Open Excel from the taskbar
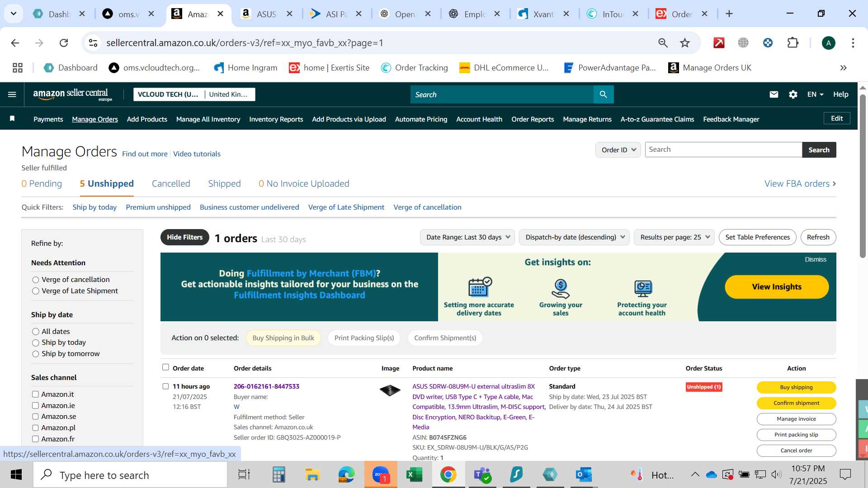Screen dimensions: 868x488 click(414, 474)
